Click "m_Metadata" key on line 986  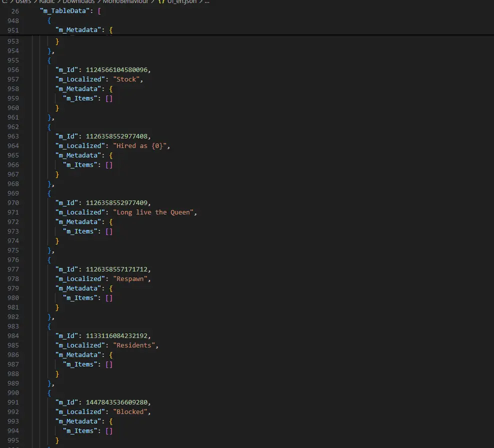coord(78,354)
